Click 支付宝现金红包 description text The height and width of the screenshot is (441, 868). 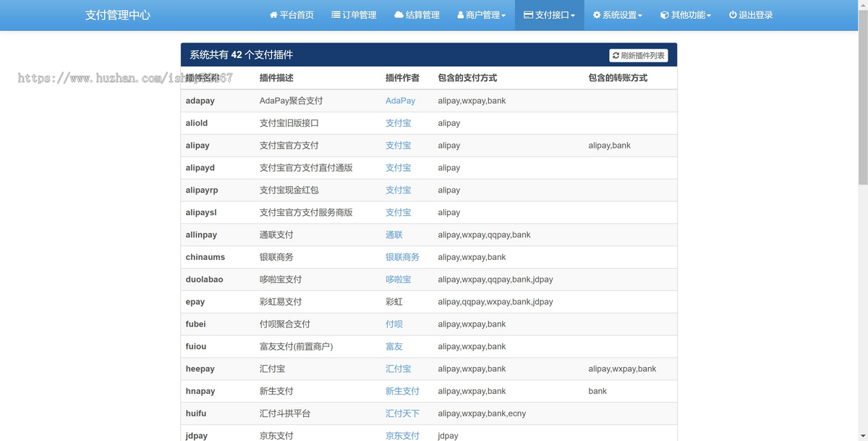pos(289,190)
